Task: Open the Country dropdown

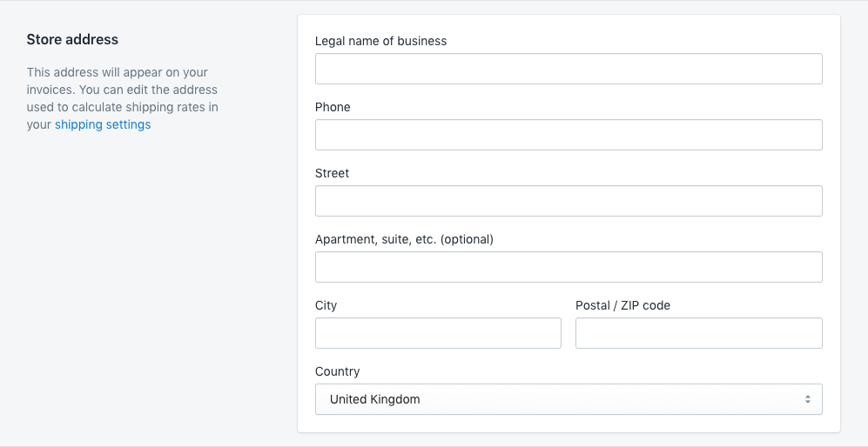Action: point(569,399)
